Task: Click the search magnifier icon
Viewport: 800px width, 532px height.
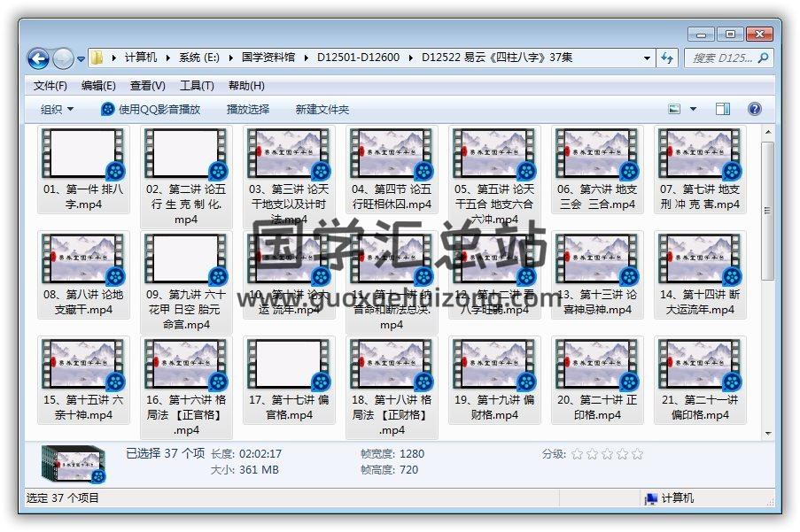Action: 764,58
